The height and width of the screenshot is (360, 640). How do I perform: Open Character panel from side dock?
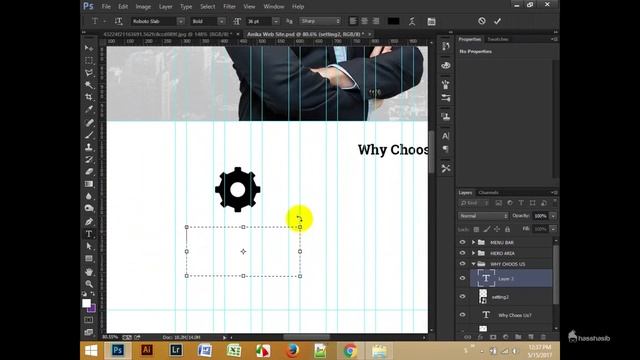(445, 136)
